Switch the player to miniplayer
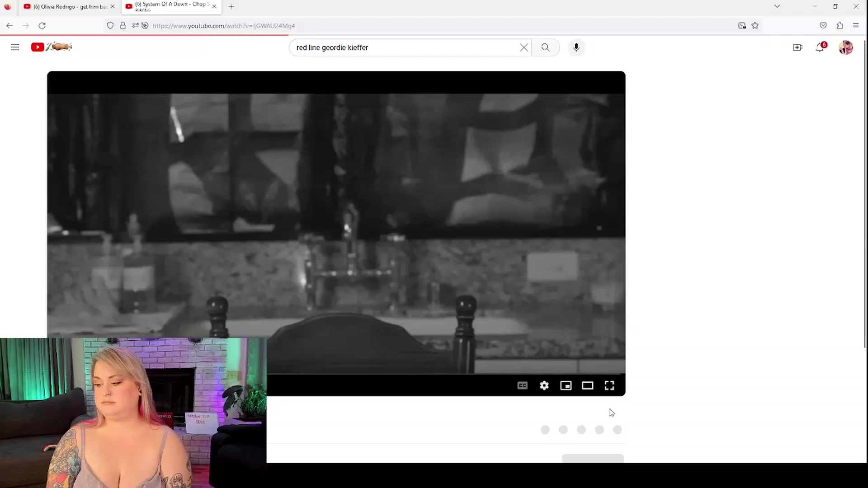 566,385
